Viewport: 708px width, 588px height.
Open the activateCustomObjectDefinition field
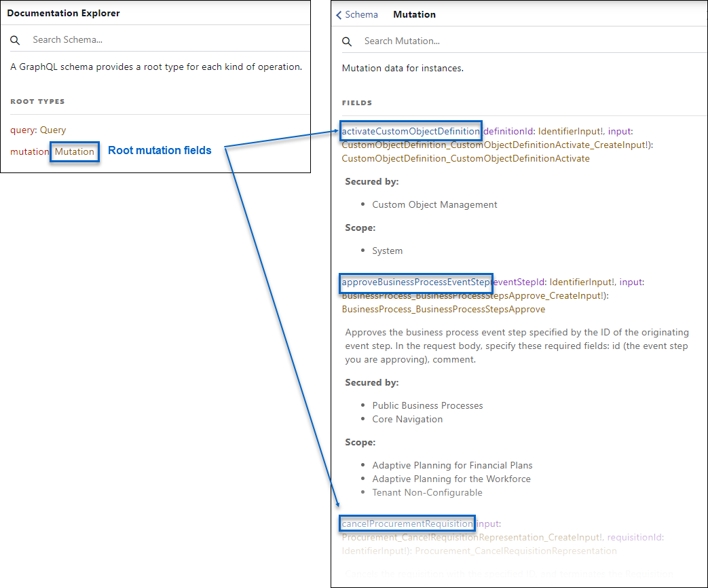tap(411, 132)
